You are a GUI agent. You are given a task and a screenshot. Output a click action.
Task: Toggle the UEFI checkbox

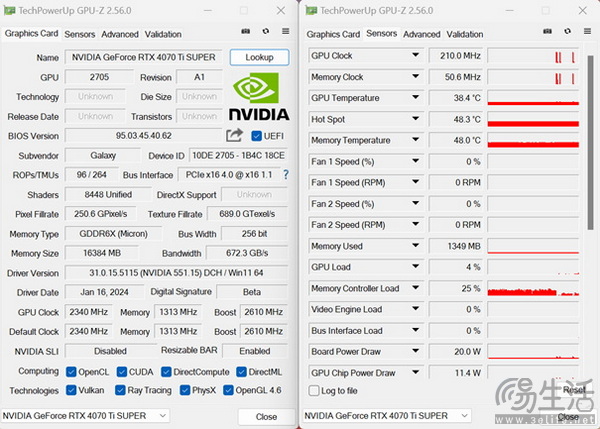(x=256, y=136)
